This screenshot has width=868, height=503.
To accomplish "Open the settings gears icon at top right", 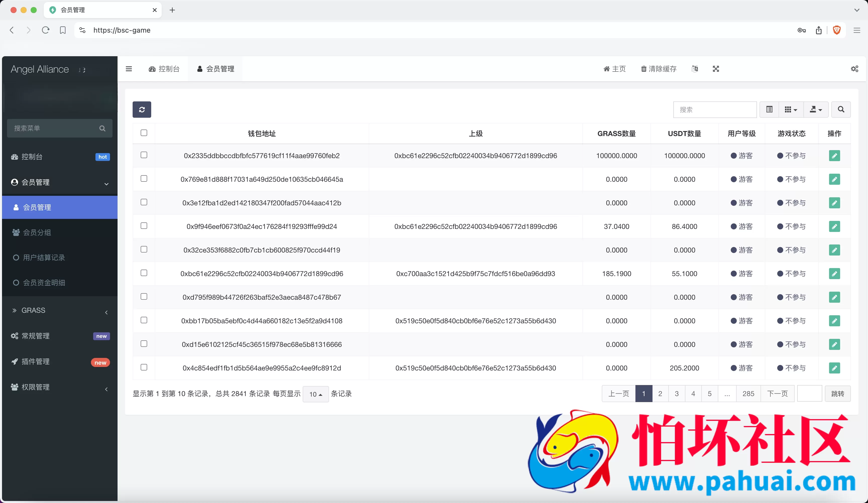I will 855,69.
